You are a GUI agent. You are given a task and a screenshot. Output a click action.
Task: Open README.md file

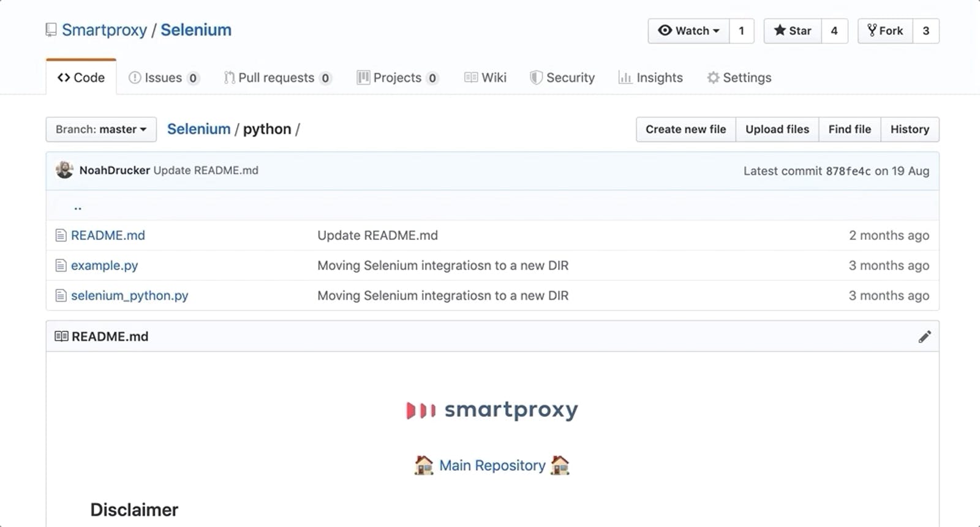(108, 235)
